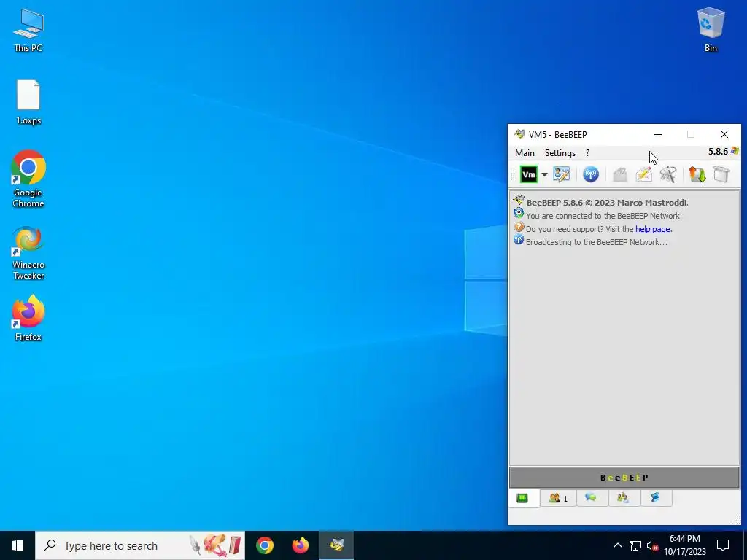Select Google Chrome desktop shortcut

point(28,179)
